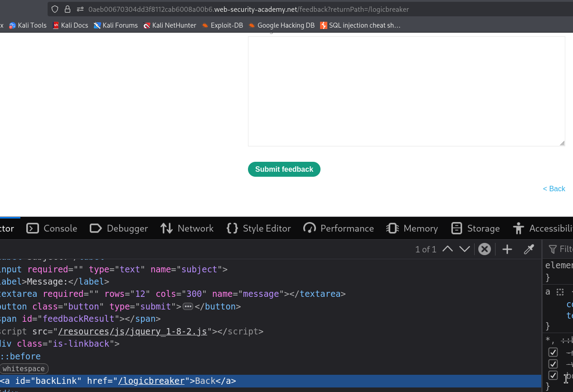Viewport: 573px width, 392px height.
Task: Open the Exploit-DB bookmark
Action: 223,25
